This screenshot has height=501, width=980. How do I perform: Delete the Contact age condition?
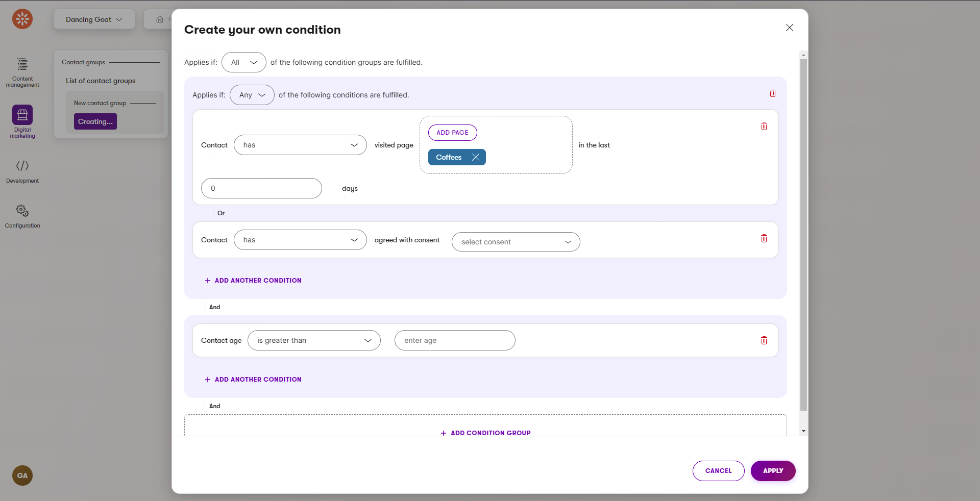[x=764, y=340]
